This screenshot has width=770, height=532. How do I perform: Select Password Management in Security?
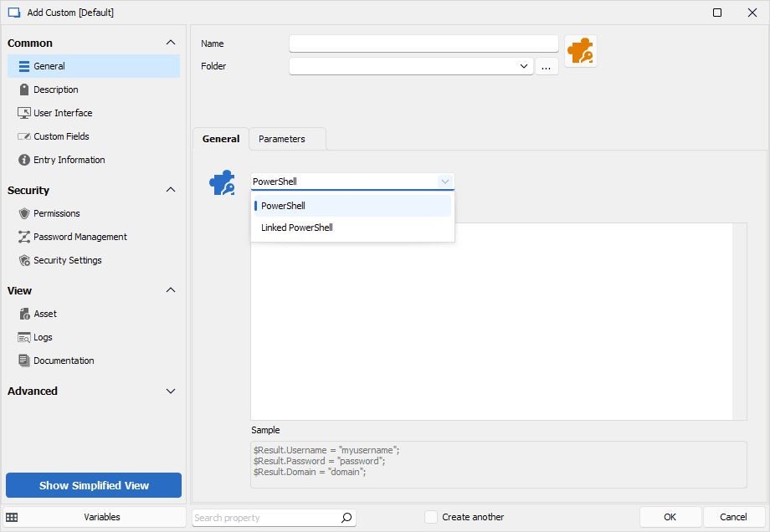80,237
